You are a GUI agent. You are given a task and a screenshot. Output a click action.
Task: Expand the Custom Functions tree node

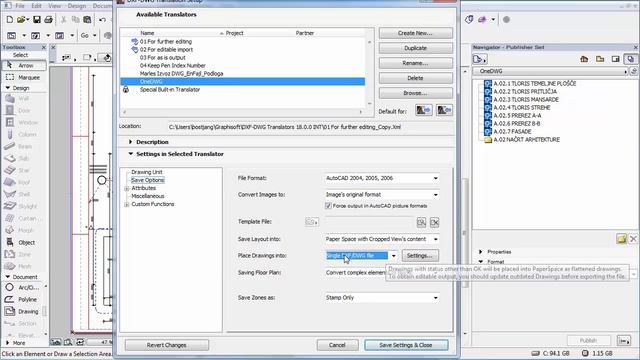click(x=127, y=204)
